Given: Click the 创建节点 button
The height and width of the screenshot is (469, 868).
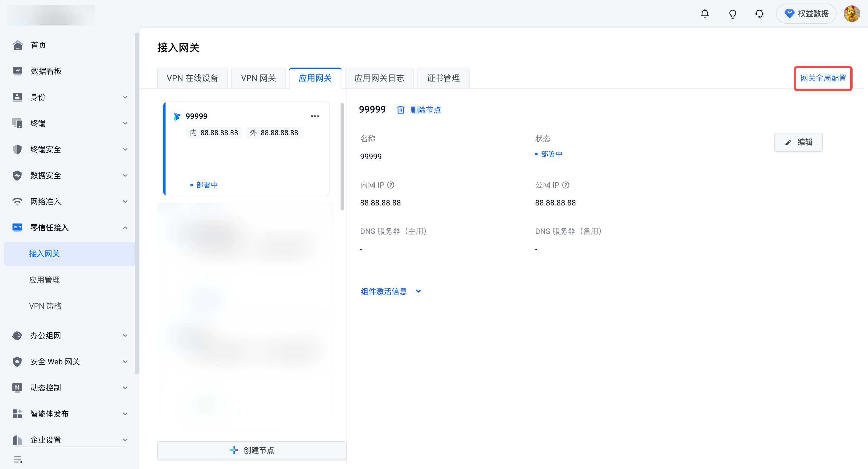Looking at the screenshot, I should point(251,450).
